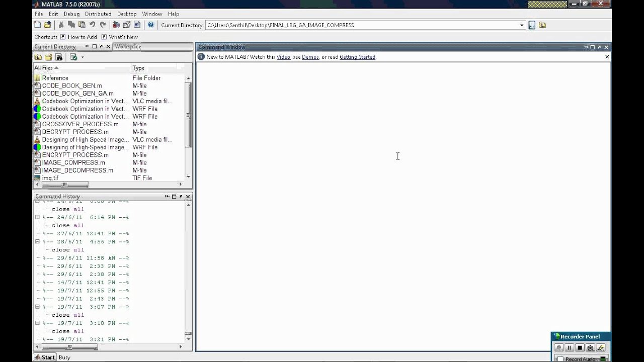The image size is (644, 362).
Task: Undock the Command History panel
Action: 181,197
